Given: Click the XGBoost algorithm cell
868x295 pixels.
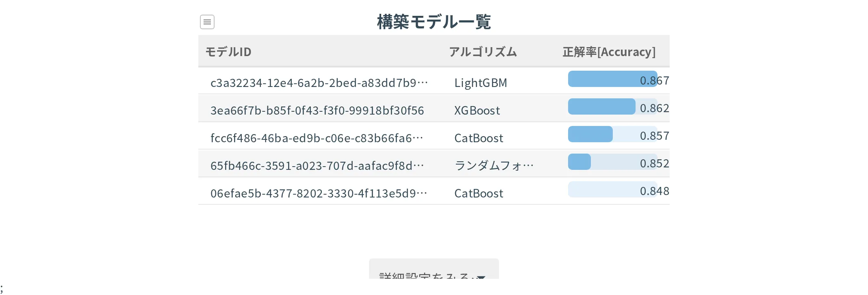Looking at the screenshot, I should pos(477,111).
